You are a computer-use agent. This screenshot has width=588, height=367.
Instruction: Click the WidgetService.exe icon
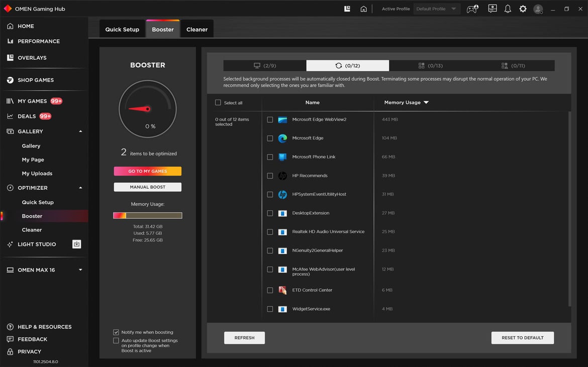pos(282,309)
